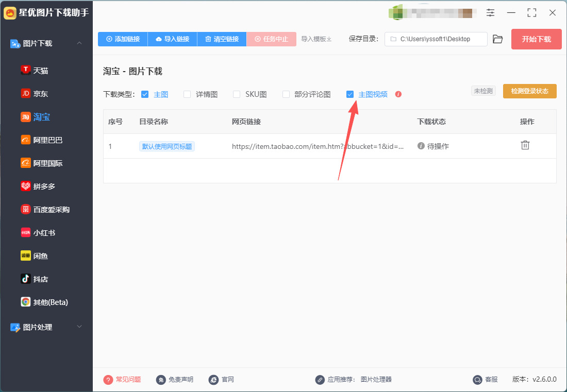Click the taobao item URL in row 1
The image size is (567, 392).
318,146
